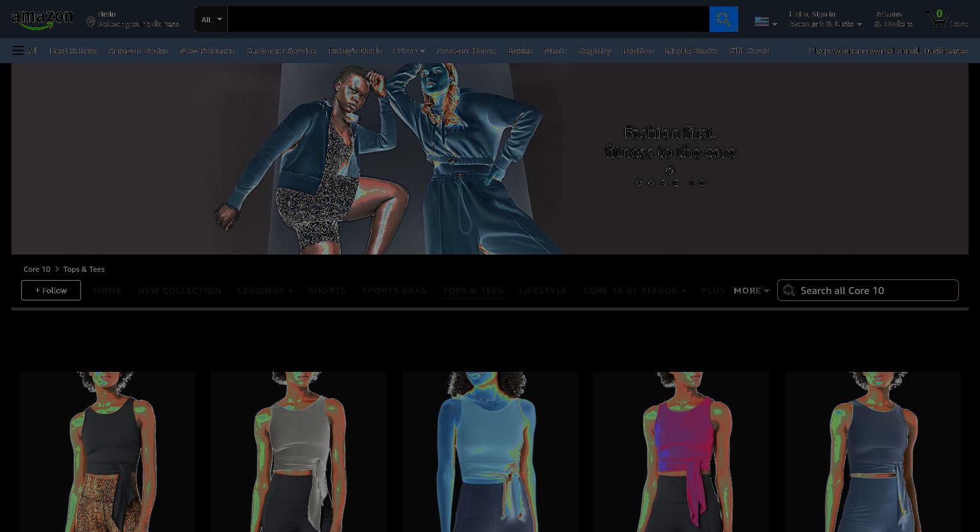Open Gift Cards link
This screenshot has height=532, width=980.
coord(749,50)
